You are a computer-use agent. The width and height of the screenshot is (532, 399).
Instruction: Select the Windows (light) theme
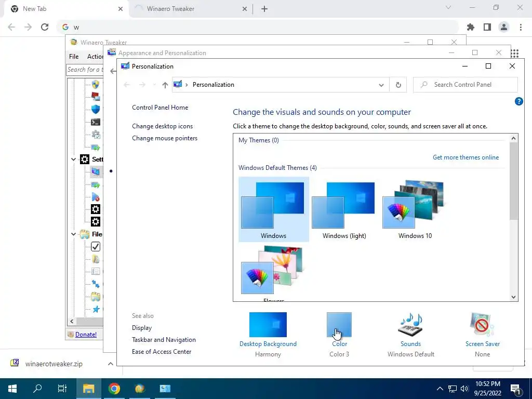344,209
